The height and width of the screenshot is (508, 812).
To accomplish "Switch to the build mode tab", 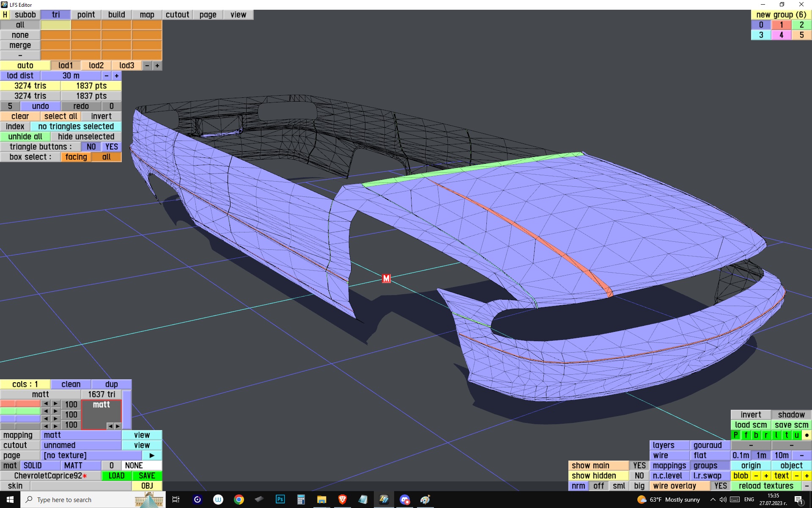I will 116,15.
